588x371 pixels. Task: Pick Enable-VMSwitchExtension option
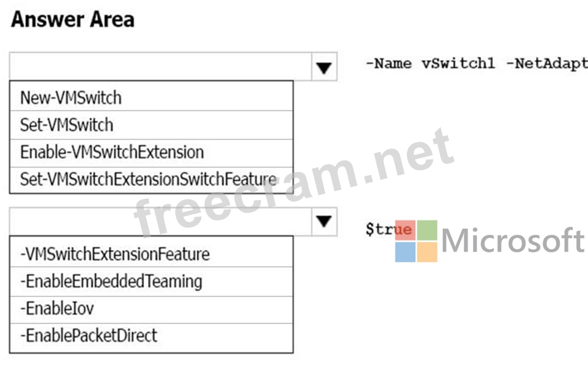click(x=151, y=152)
